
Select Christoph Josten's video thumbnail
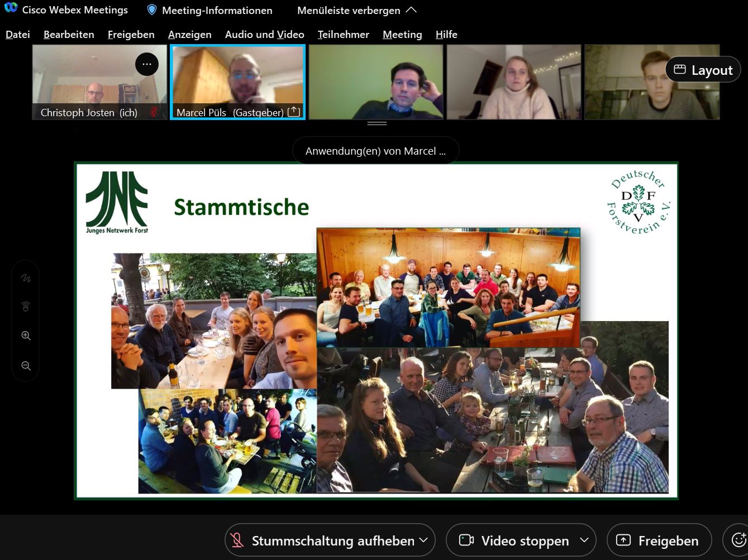pos(99,82)
